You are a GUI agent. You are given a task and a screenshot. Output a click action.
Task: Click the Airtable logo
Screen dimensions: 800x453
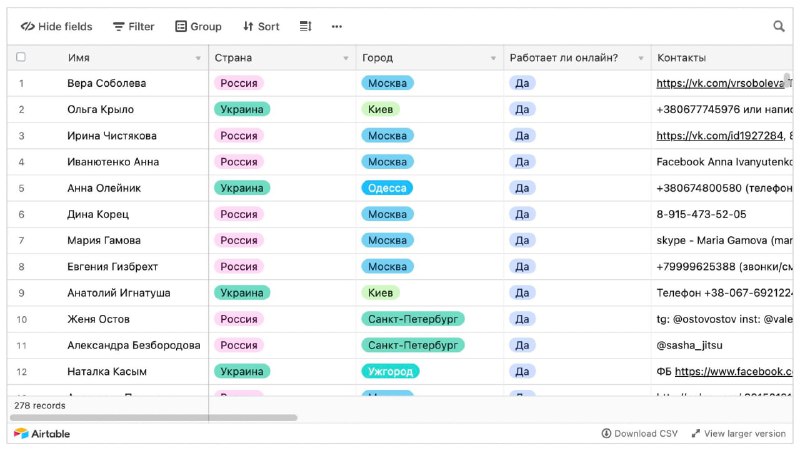point(42,434)
